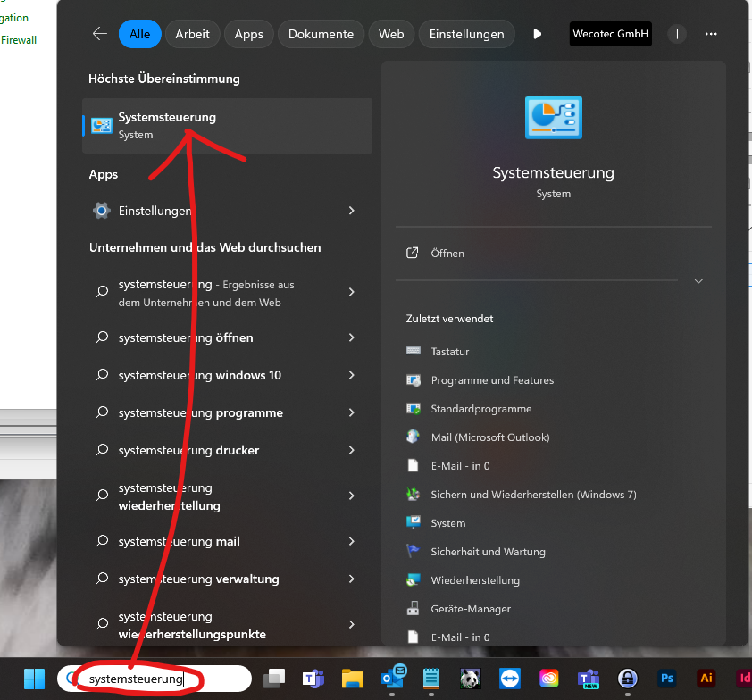Open the three-dots more options menu
Viewport: 752px width, 700px height.
click(711, 34)
